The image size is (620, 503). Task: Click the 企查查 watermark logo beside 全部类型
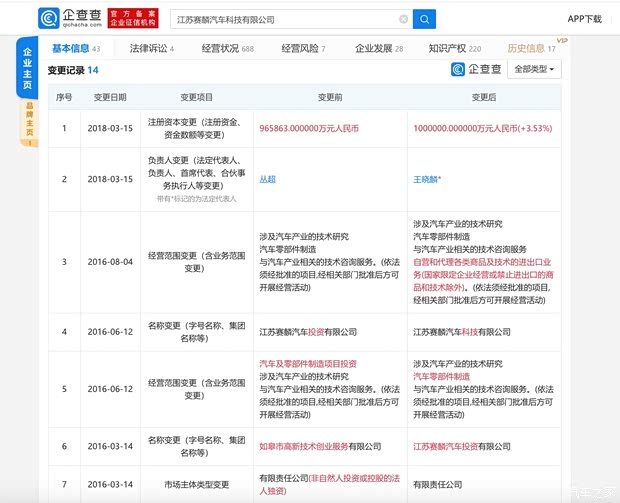coord(476,69)
